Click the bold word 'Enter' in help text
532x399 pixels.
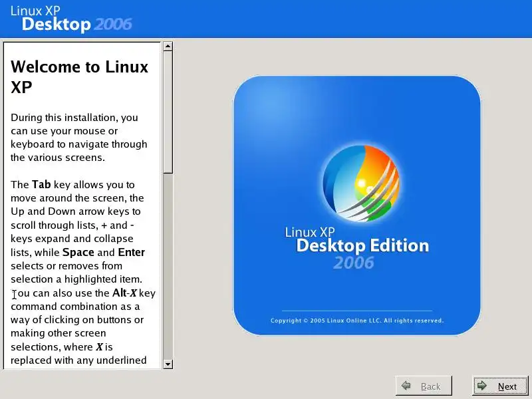pos(131,253)
